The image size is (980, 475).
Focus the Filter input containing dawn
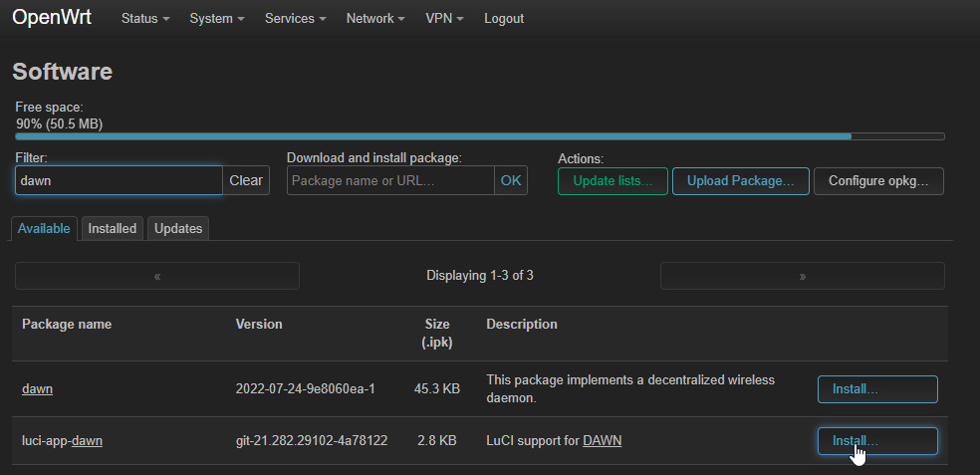(x=119, y=180)
